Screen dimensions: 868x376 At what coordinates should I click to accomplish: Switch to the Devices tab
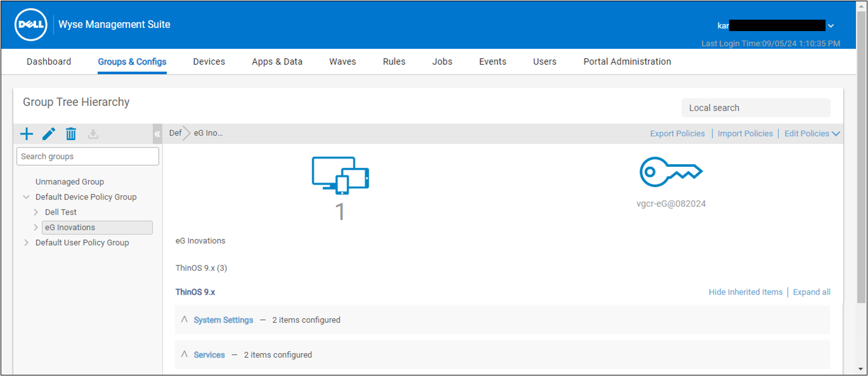click(x=209, y=62)
